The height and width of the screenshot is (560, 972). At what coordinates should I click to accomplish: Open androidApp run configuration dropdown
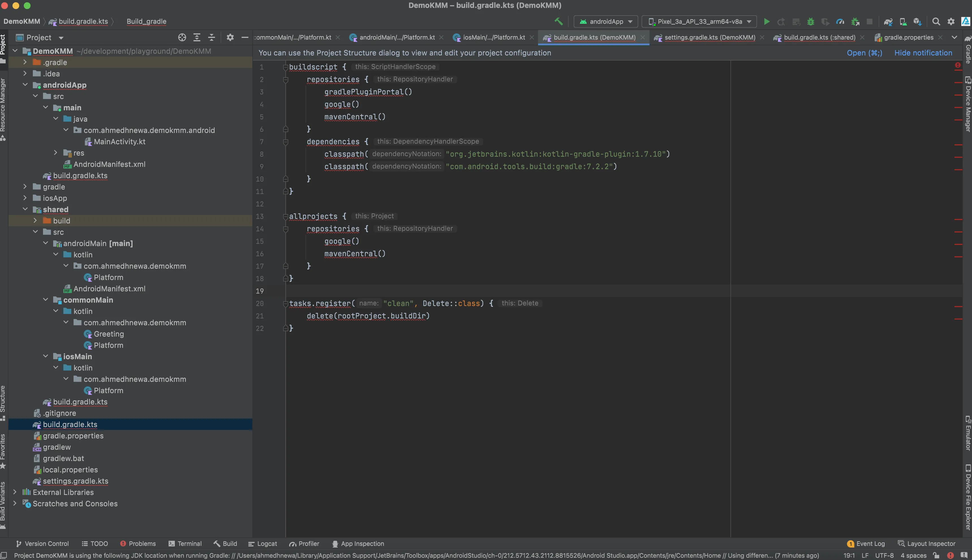coord(606,21)
